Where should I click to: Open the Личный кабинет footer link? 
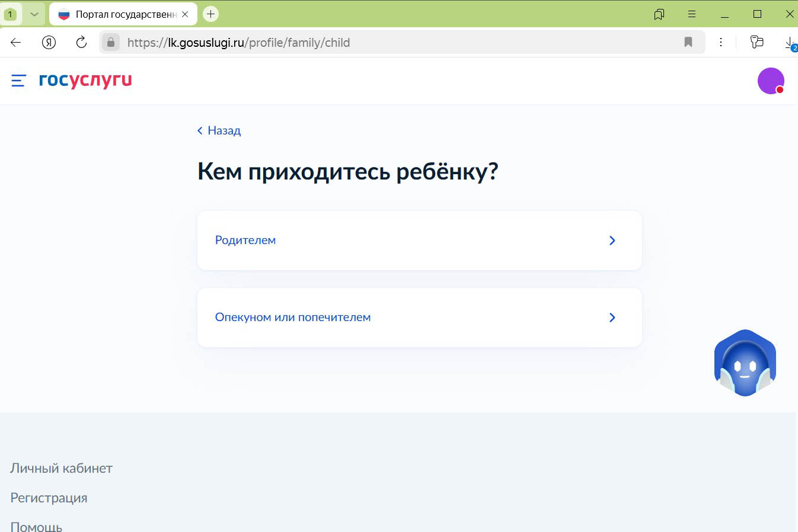tap(61, 468)
